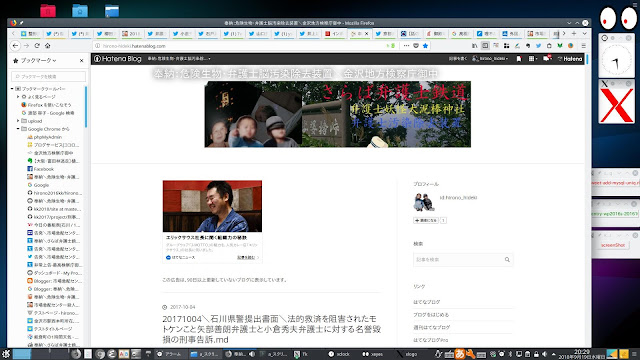Open the ブックマーク sidebar switcher dropdown
The image size is (640, 360).
[38, 60]
